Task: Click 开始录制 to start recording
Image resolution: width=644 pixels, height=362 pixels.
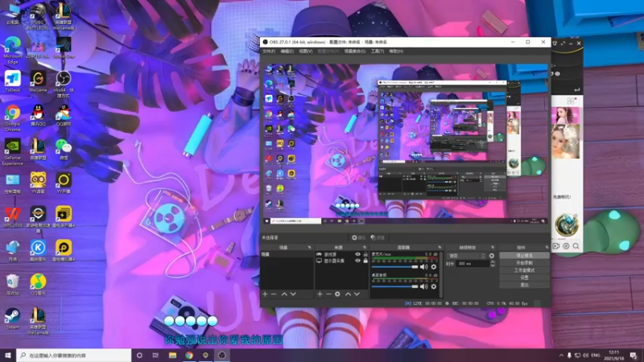Action: tap(525, 263)
